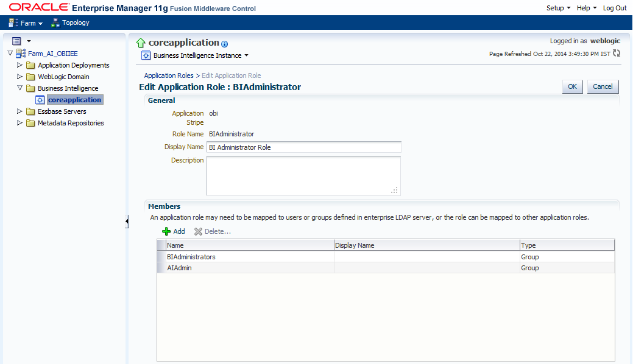Click the Delete member button
The width and height of the screenshot is (633, 364).
pos(213,231)
